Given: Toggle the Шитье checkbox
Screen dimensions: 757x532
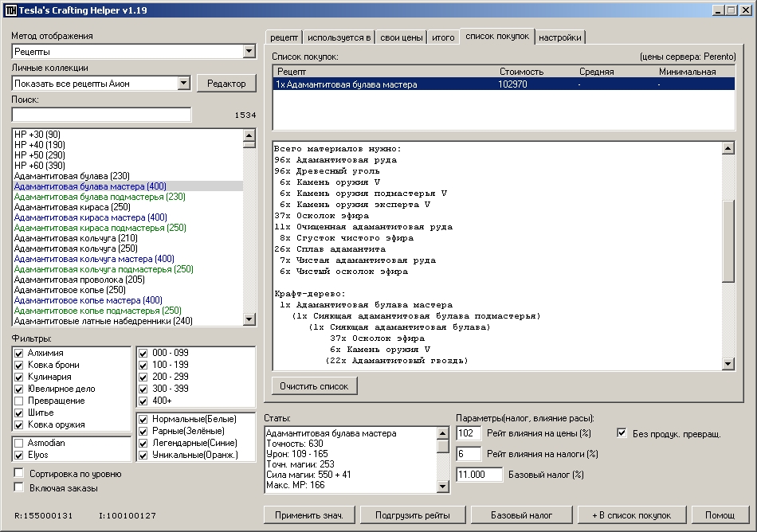Looking at the screenshot, I should tap(19, 413).
